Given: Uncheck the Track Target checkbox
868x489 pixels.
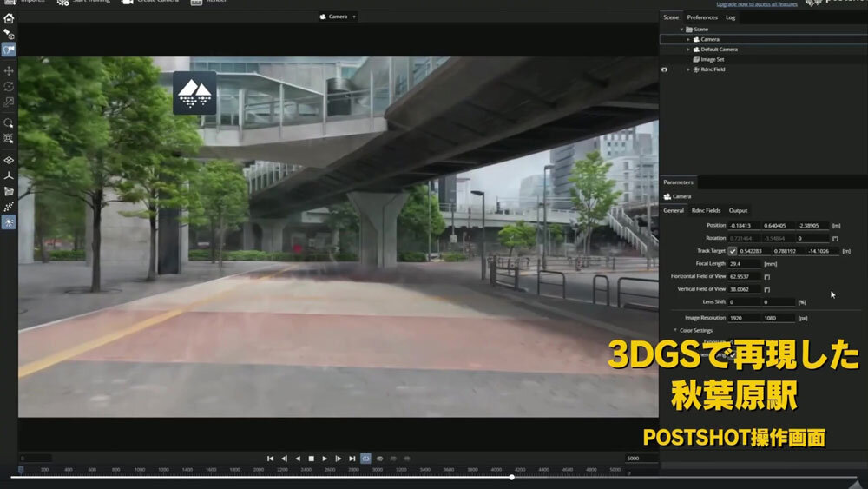Looking at the screenshot, I should coord(733,251).
